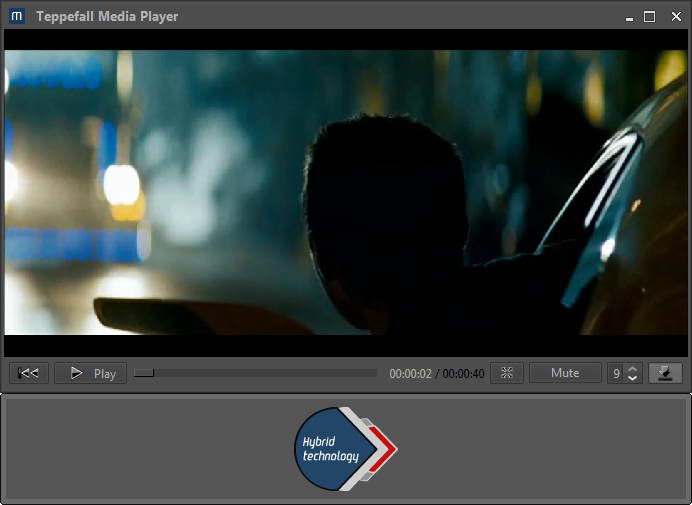The width and height of the screenshot is (692, 505).
Task: Click the seek bar progress handle
Action: click(144, 373)
